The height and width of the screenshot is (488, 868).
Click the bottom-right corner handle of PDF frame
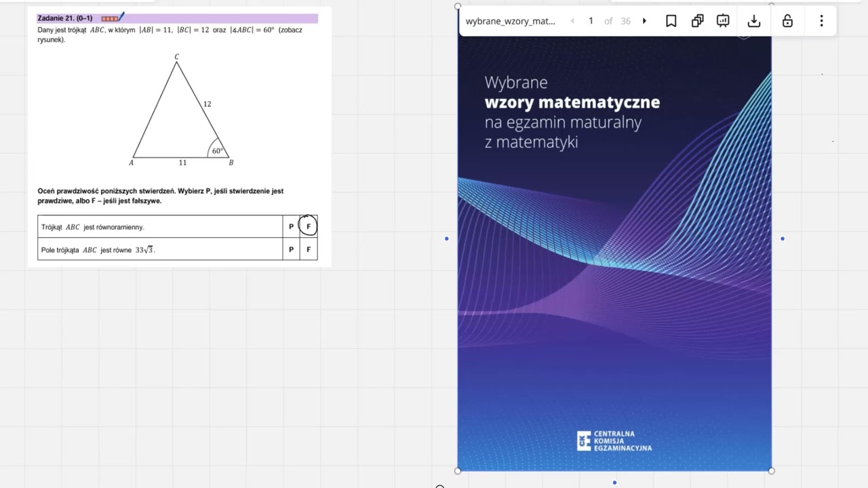coord(771,470)
